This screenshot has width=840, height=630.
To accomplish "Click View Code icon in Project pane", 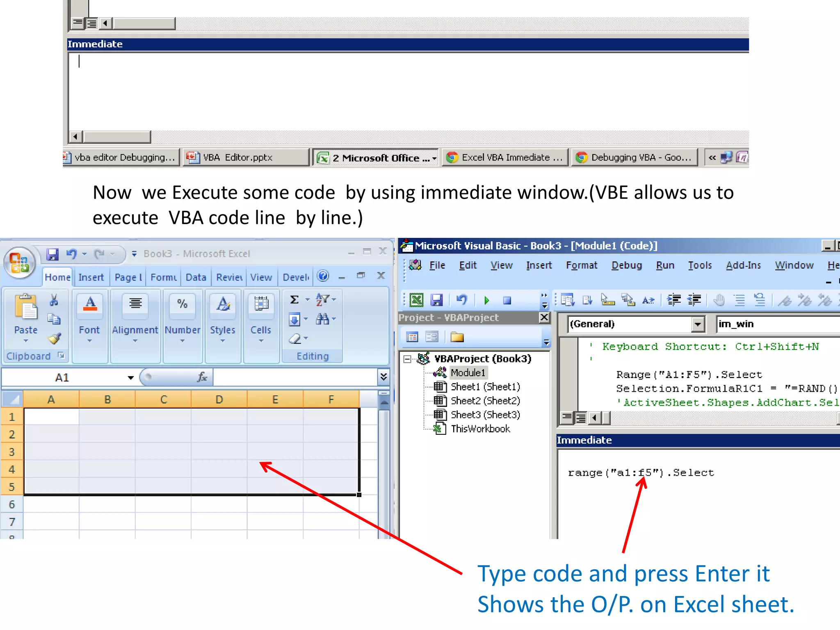I will coord(412,337).
